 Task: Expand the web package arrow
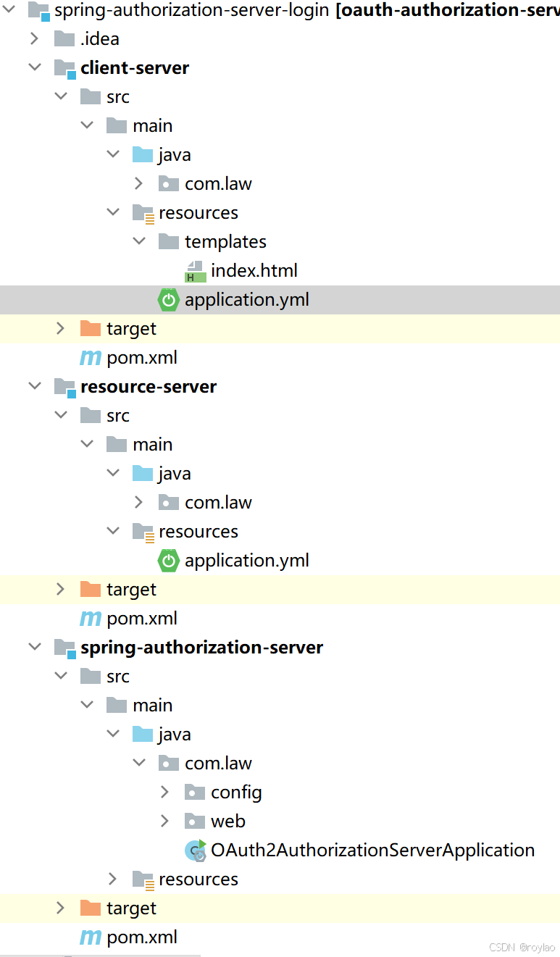pos(165,821)
